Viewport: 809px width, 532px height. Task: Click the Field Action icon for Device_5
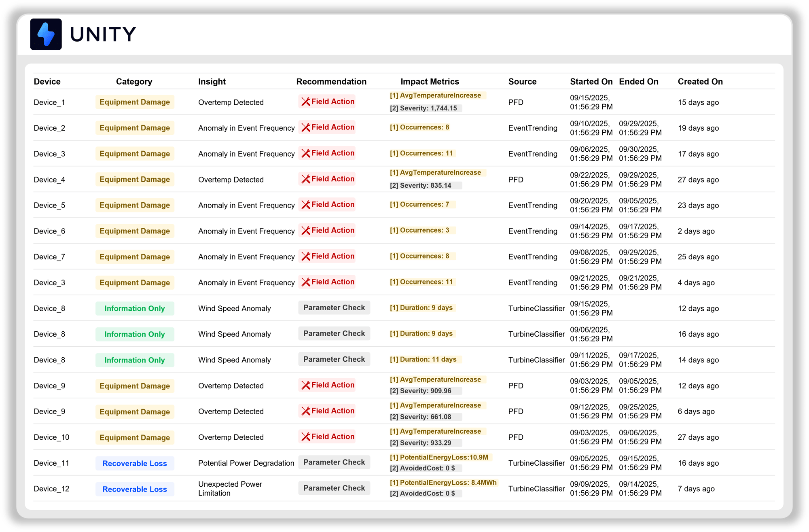click(307, 205)
